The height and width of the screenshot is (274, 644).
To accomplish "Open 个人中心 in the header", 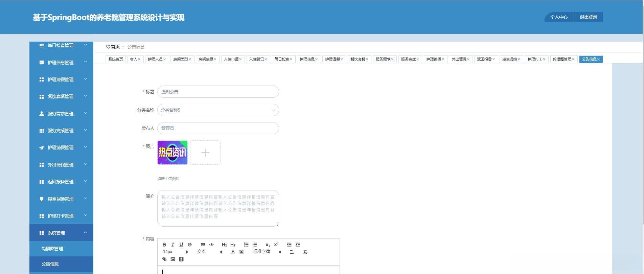I will point(559,17).
